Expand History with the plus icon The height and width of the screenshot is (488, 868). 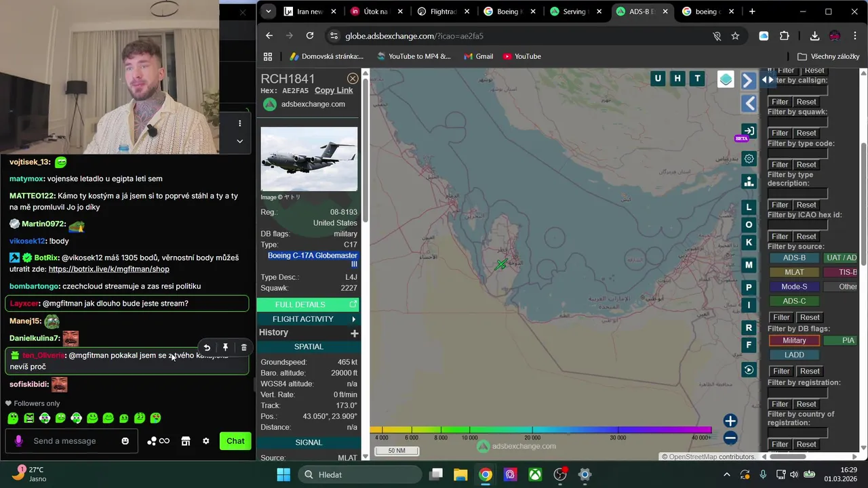coord(354,333)
